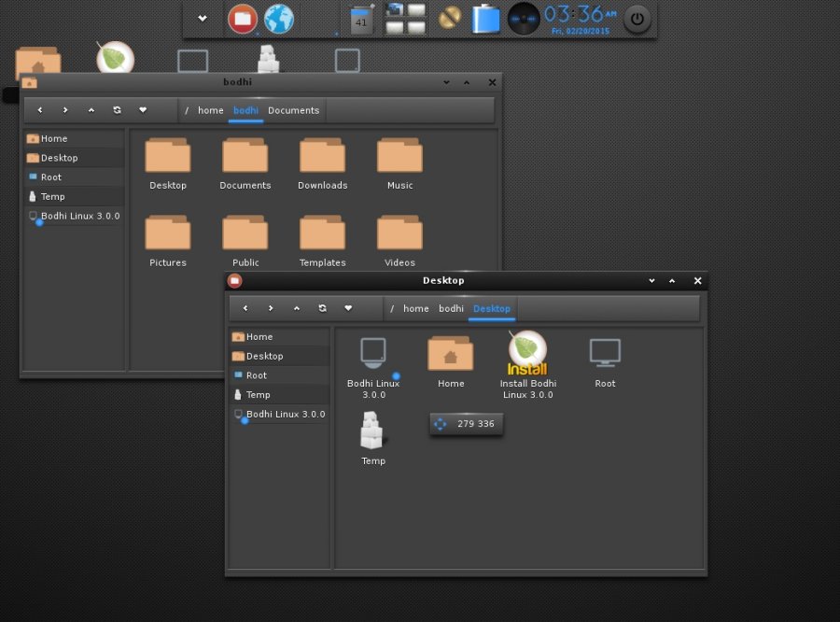Image resolution: width=840 pixels, height=622 pixels.
Task: Select the Pictures folder icon
Action: (168, 241)
